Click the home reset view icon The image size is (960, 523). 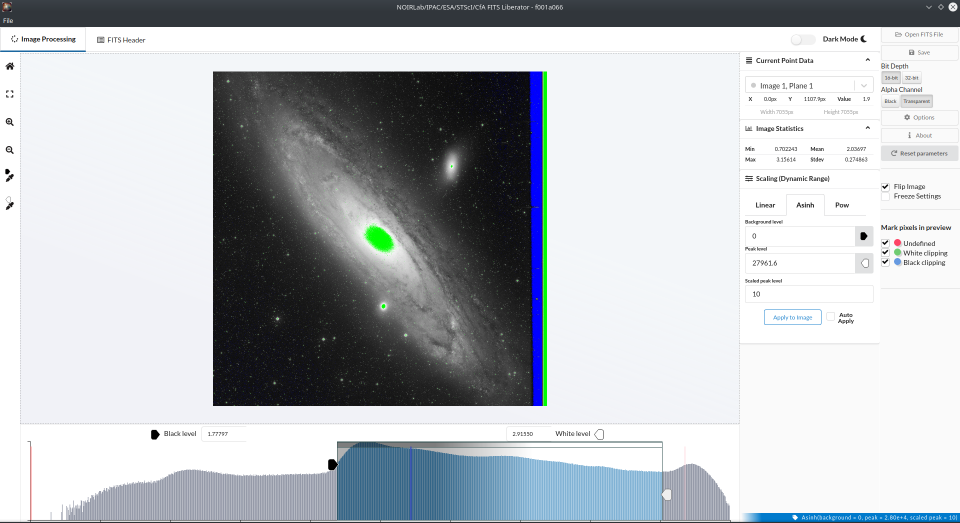[10, 66]
